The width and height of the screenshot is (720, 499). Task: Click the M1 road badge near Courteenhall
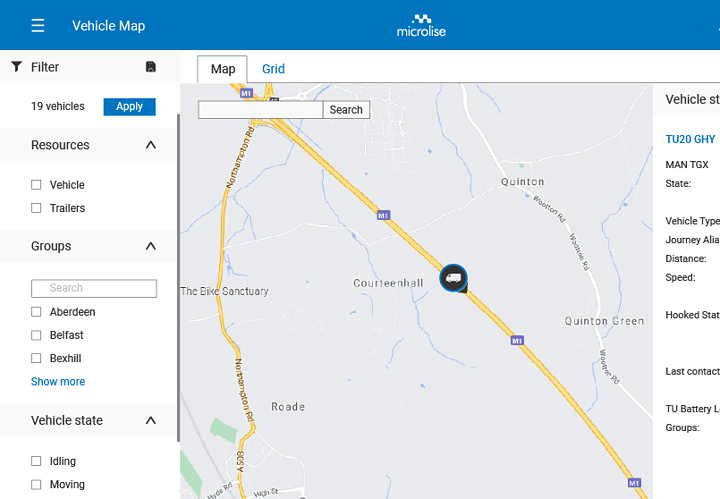coord(382,215)
